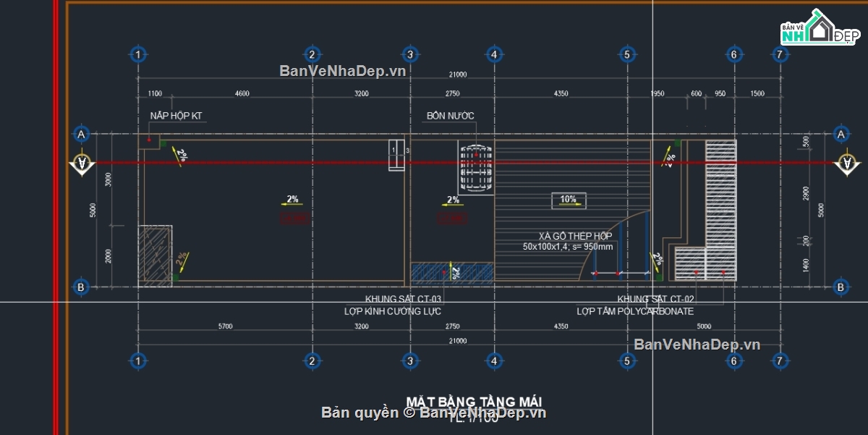Pick the 1500 dimension text
Viewport: 868px width, 435px height.
point(757,93)
